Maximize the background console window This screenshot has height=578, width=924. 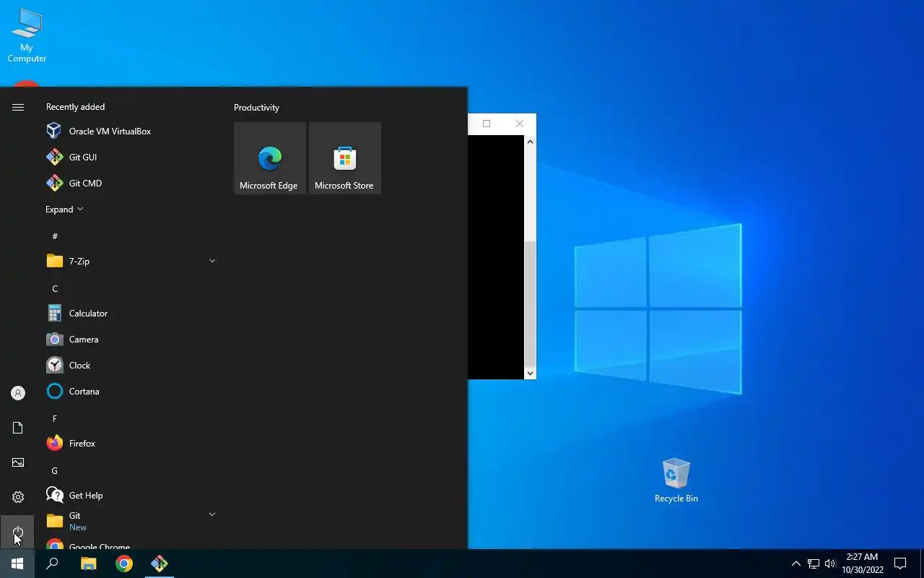[487, 124]
